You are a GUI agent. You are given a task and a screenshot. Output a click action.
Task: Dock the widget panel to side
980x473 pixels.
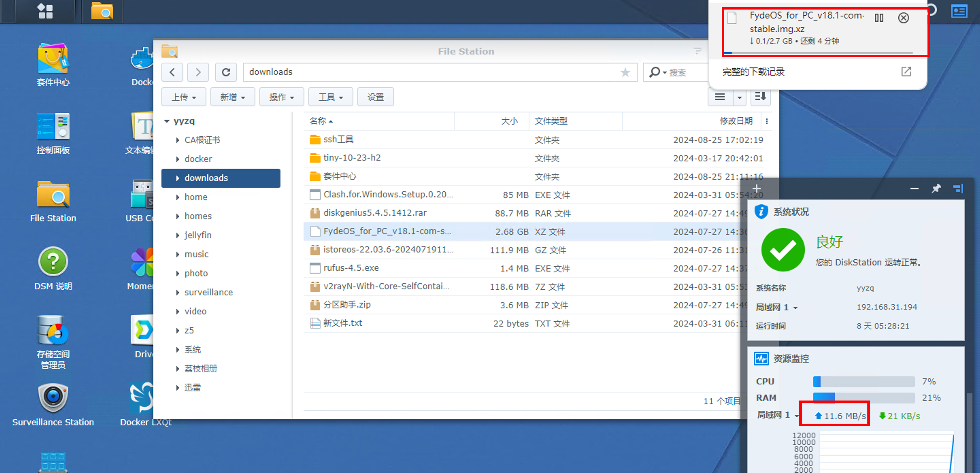958,189
